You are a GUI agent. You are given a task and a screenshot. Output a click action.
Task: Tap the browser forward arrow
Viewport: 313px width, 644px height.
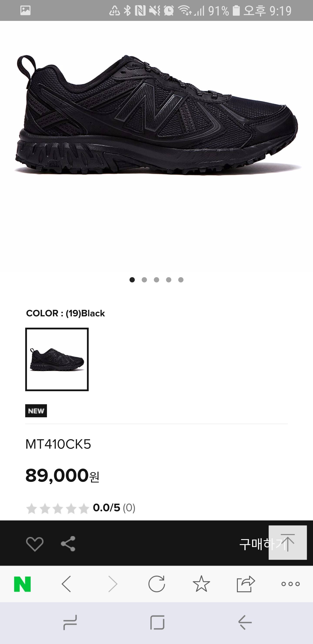pos(113,584)
